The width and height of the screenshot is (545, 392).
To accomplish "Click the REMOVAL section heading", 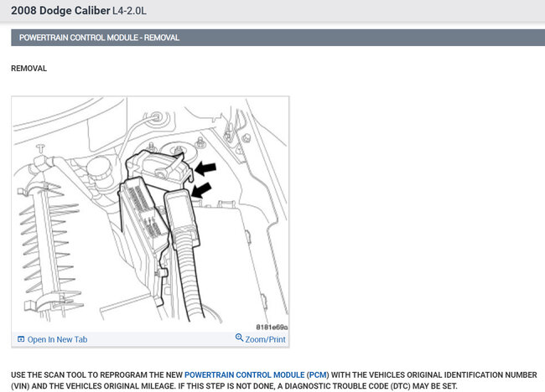I will pyautogui.click(x=29, y=69).
